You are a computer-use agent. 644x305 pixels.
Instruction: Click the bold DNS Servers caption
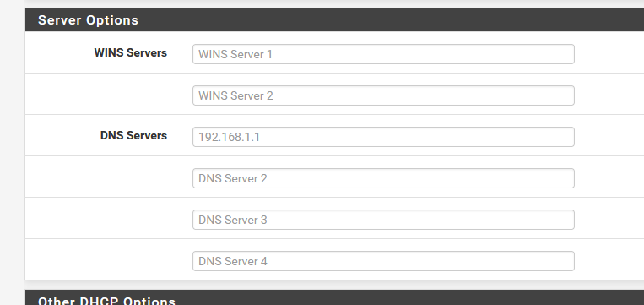click(x=133, y=135)
